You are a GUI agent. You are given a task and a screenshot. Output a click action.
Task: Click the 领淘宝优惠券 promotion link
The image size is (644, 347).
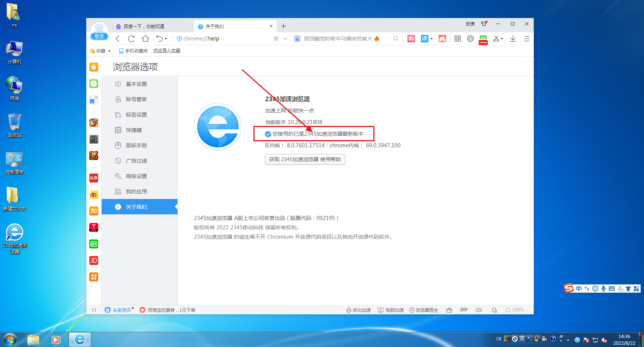[x=168, y=310]
